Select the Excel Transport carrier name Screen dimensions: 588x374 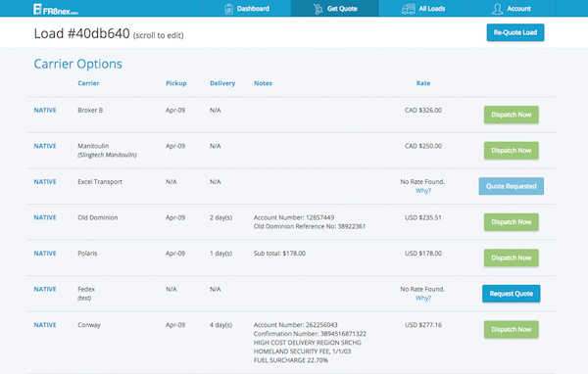100,182
